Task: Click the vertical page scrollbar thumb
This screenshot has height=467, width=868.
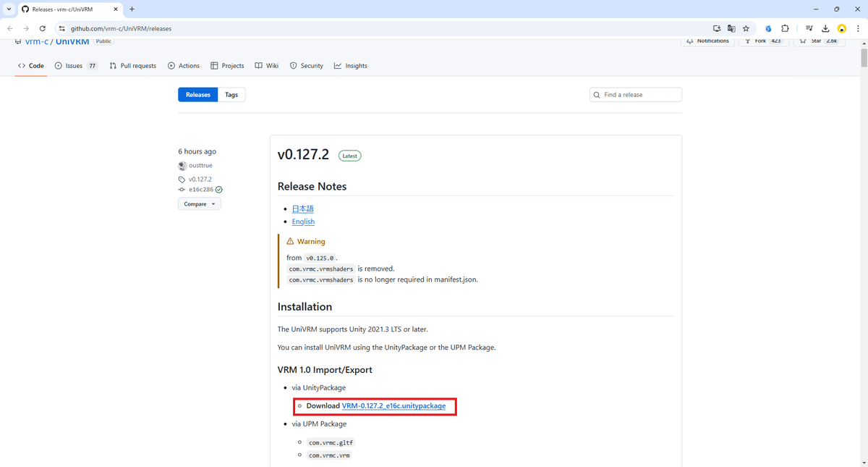Action: (864, 59)
